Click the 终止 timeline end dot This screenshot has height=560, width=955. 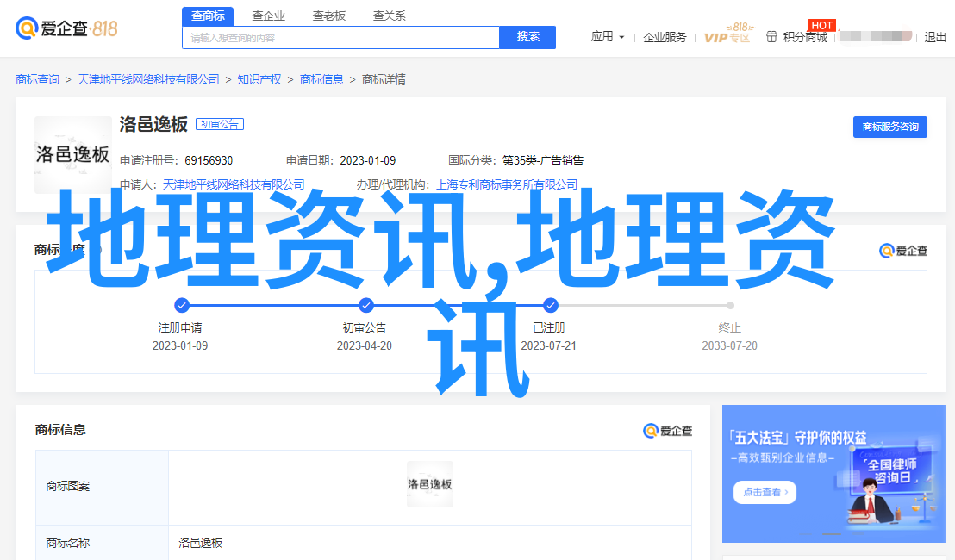(730, 305)
